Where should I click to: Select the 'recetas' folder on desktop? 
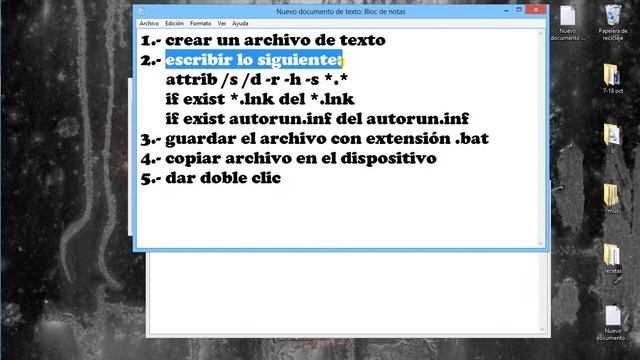coord(612,259)
